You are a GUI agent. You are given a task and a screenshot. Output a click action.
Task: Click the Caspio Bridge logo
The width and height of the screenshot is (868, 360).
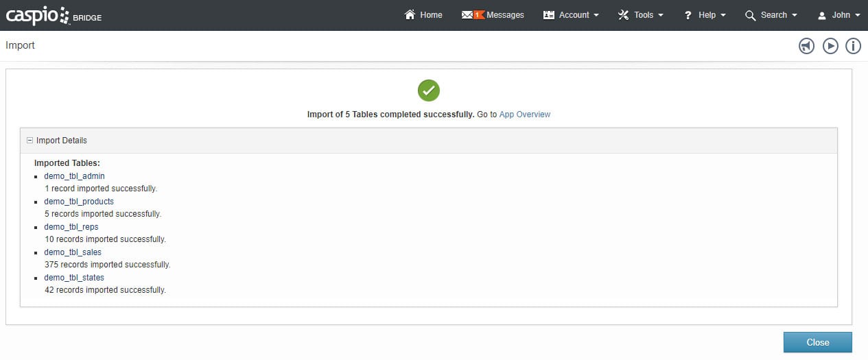(x=54, y=15)
